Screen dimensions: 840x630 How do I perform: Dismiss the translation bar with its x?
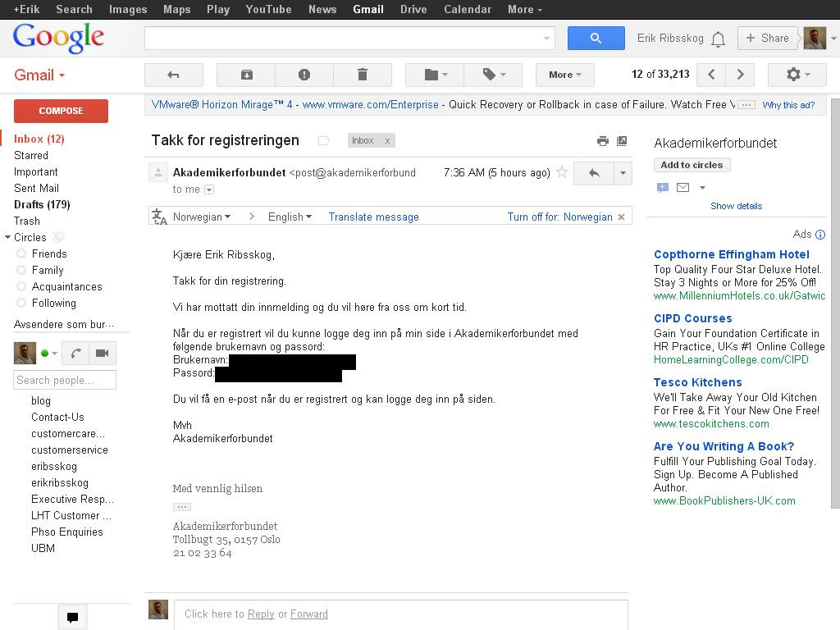622,217
